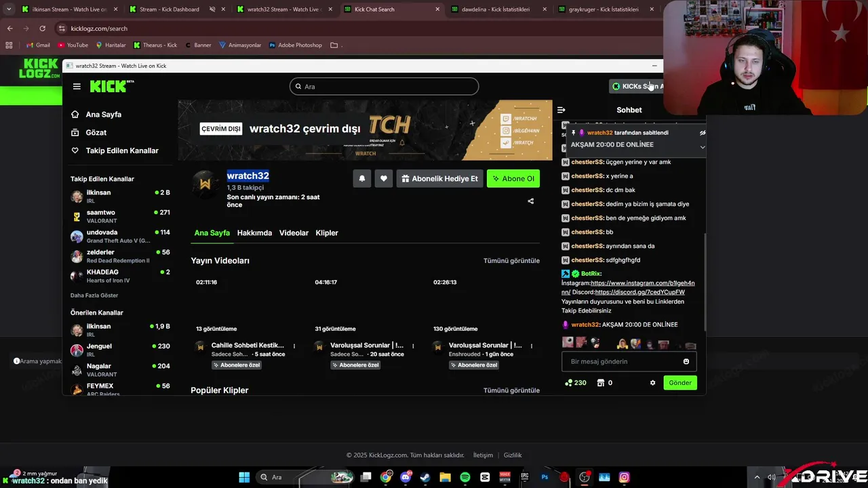Click the share icon under Abone Ol

click(531, 201)
